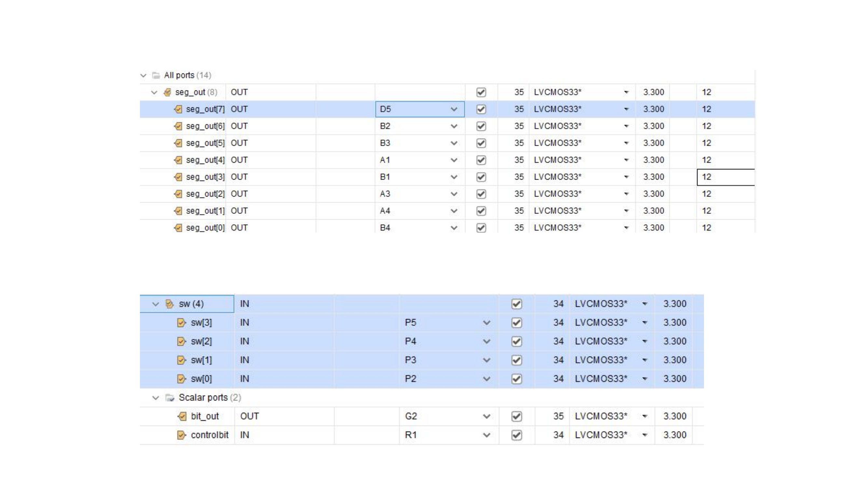Click the sw[3] input port icon
Image resolution: width=868 pixels, height=488 pixels.
(x=181, y=323)
